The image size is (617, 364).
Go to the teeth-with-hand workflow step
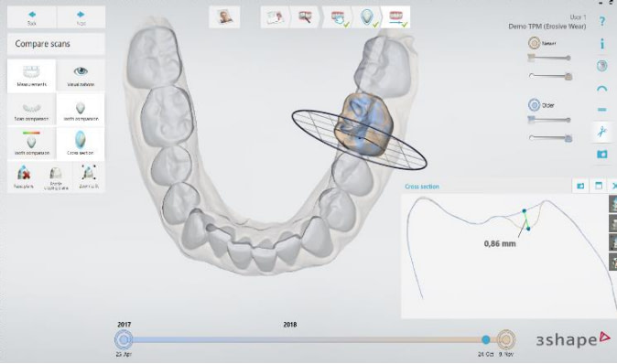(x=339, y=16)
